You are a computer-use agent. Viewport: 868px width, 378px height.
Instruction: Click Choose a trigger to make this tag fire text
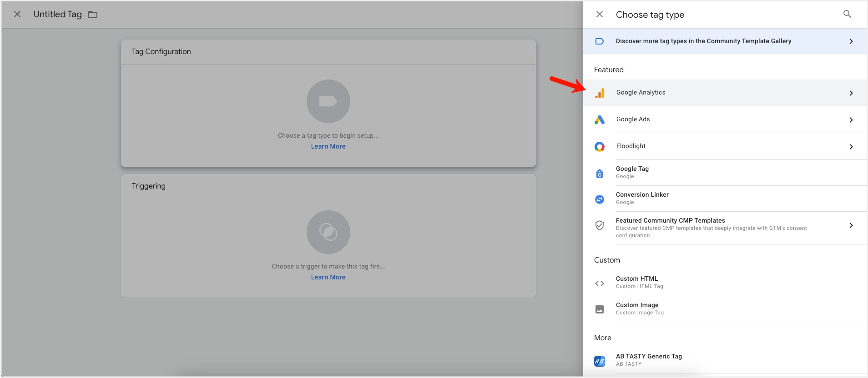click(328, 266)
